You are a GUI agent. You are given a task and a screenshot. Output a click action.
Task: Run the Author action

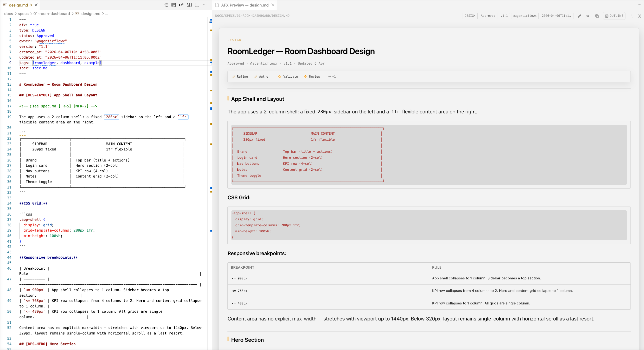click(262, 77)
